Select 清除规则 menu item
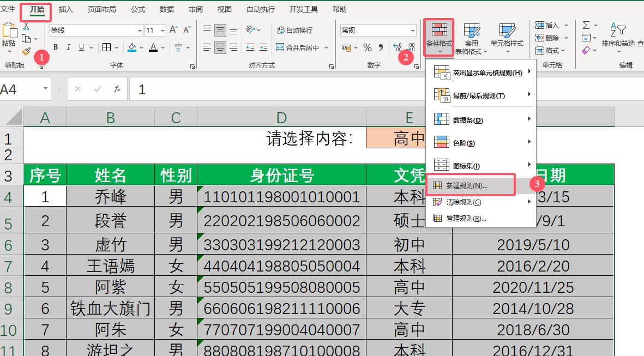The width and height of the screenshot is (644, 356). pos(481,202)
